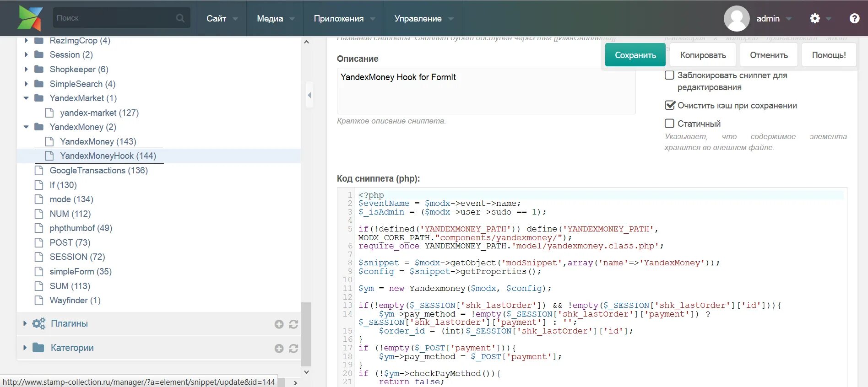Open the Сайт menu
The width and height of the screenshot is (868, 387).
point(222,18)
